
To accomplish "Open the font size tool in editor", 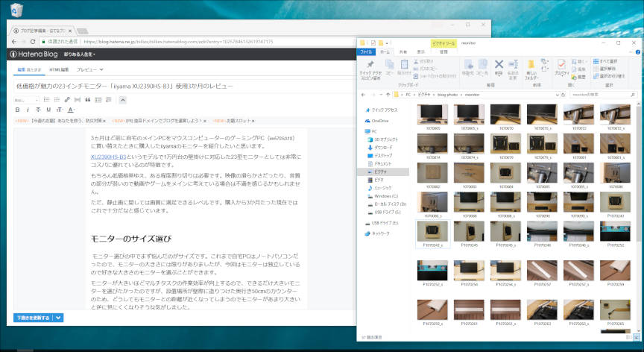I will point(60,110).
